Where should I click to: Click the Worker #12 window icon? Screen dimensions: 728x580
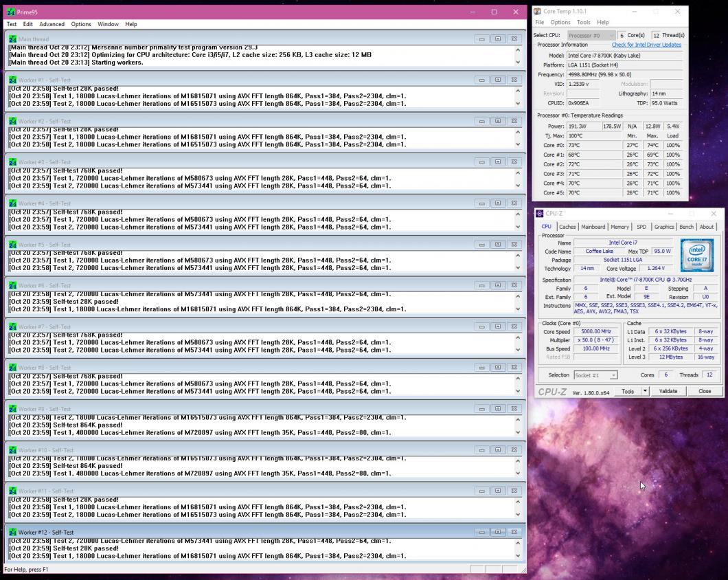pyautogui.click(x=12, y=532)
